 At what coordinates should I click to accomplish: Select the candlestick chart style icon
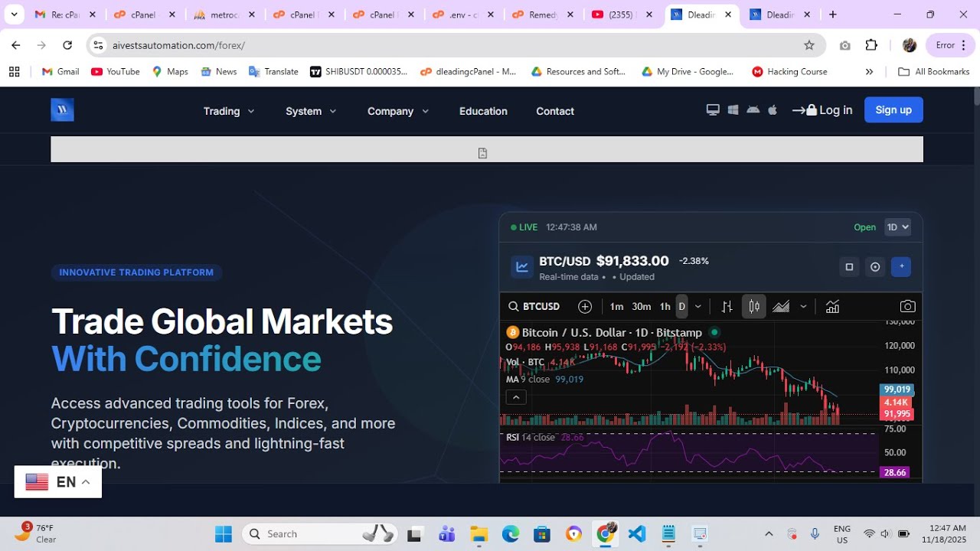(754, 306)
